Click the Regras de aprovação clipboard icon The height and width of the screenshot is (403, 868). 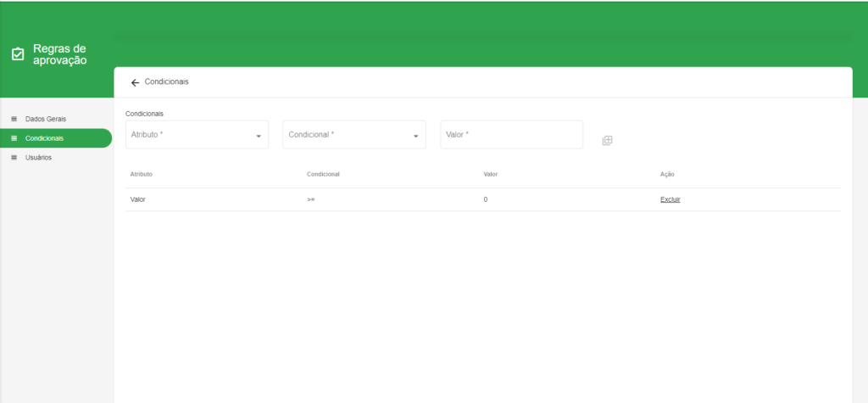point(18,54)
